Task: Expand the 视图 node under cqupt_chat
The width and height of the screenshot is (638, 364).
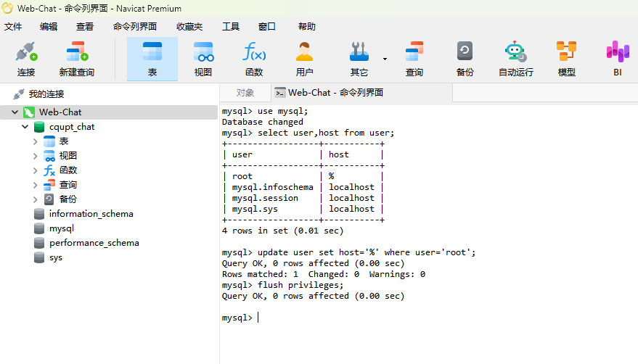Action: pyautogui.click(x=35, y=156)
